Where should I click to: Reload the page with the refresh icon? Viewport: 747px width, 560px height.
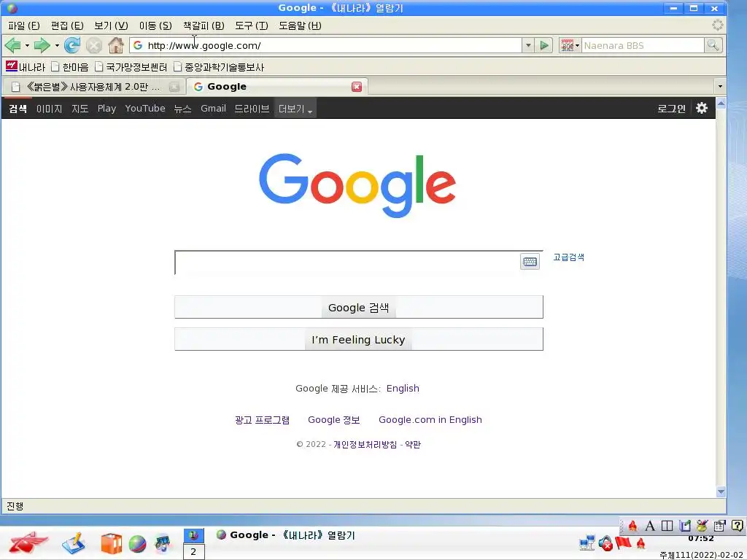(72, 46)
